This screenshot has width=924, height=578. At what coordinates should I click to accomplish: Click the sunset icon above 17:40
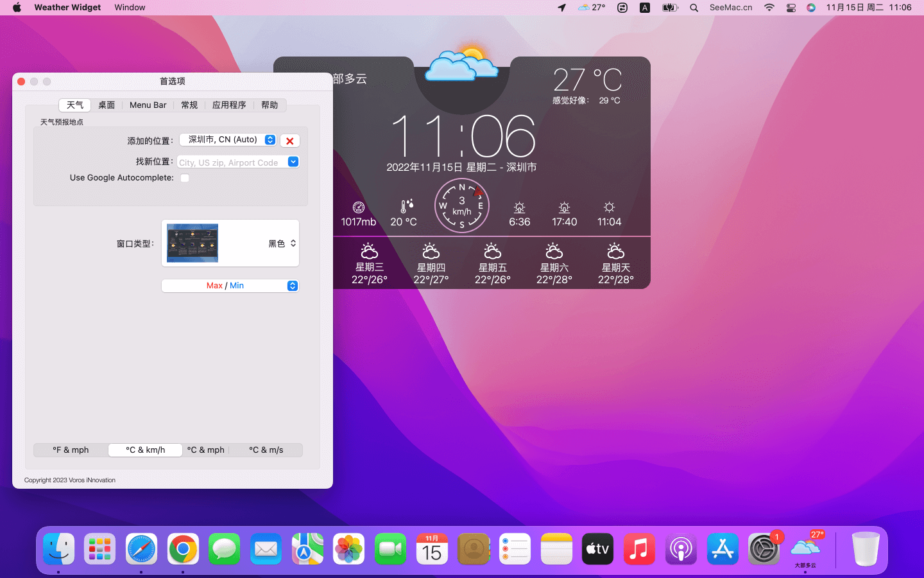coord(564,207)
